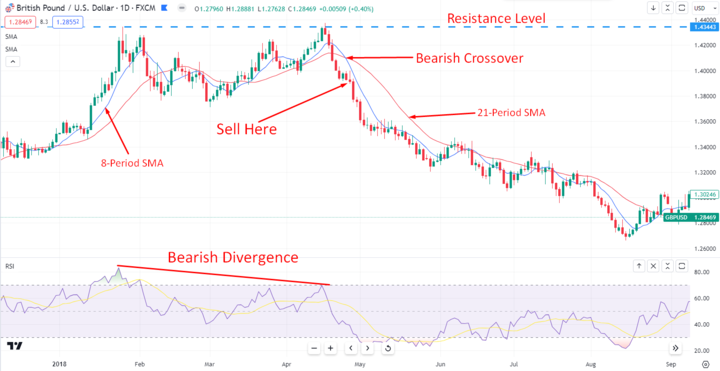Click the 80.00 RSI axis label
720x371 pixels.
(702, 272)
